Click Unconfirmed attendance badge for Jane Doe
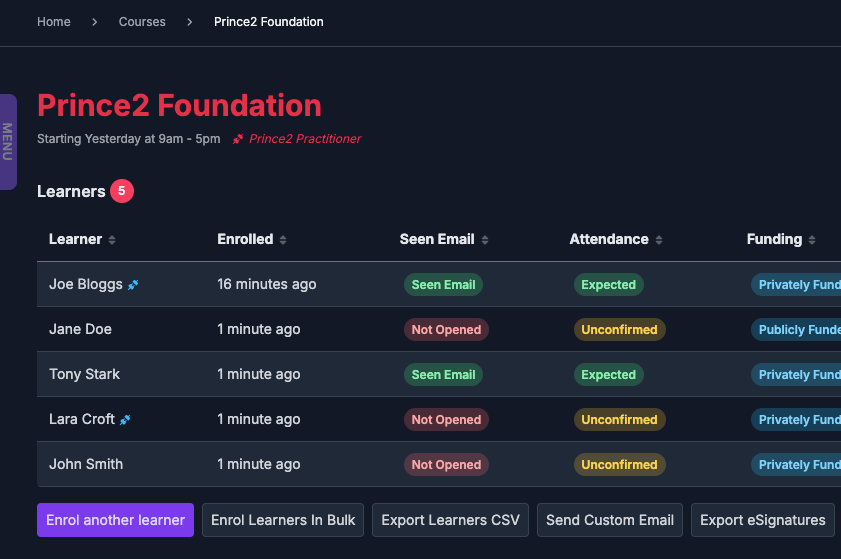 point(619,330)
